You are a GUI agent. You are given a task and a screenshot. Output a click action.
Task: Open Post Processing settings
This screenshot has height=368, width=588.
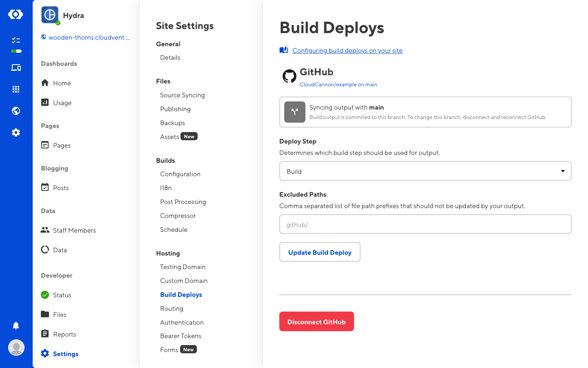click(183, 202)
